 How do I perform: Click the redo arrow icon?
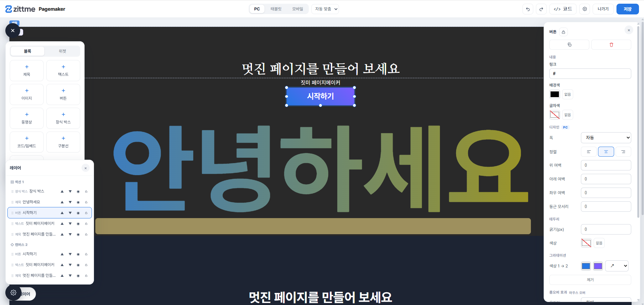click(x=541, y=9)
